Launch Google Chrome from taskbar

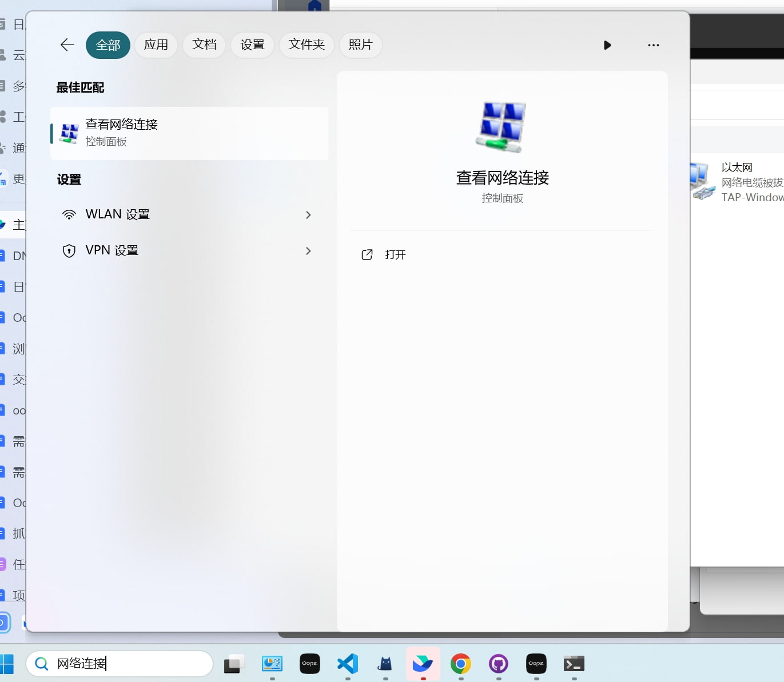point(461,664)
